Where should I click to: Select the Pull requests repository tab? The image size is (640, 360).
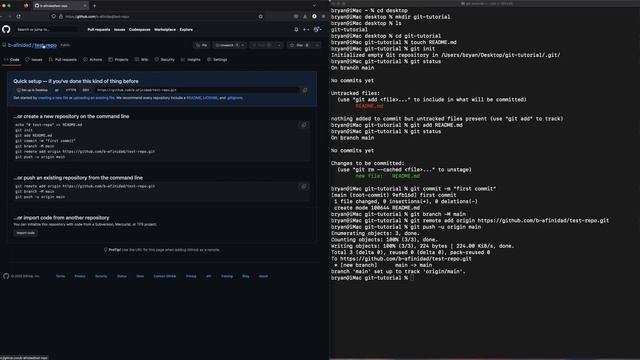coord(62,60)
